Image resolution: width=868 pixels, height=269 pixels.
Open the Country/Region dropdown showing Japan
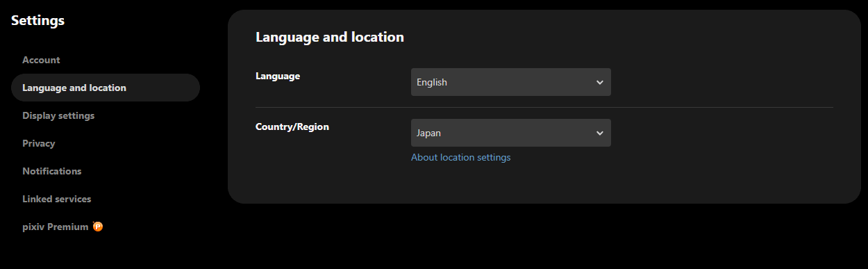pos(511,133)
